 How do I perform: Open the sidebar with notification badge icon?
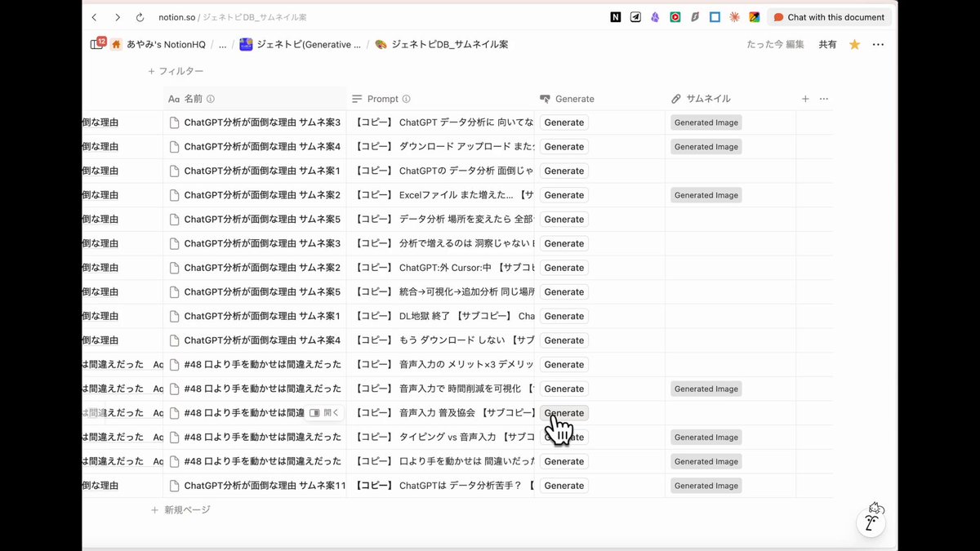[x=96, y=44]
